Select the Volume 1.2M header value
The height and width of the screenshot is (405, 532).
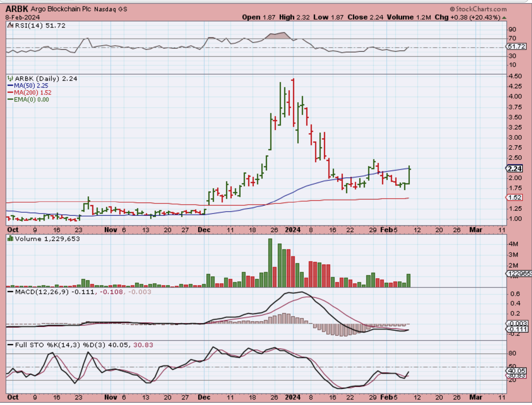pos(409,17)
